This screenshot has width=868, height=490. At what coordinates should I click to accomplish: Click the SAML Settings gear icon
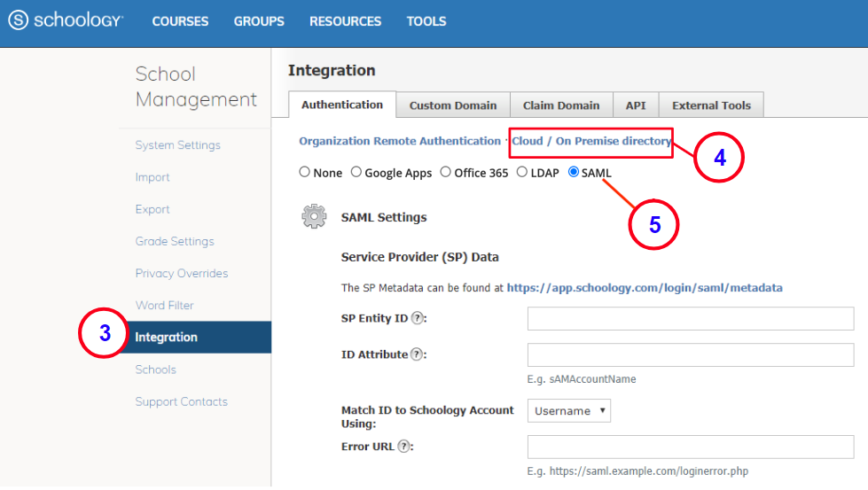click(314, 217)
